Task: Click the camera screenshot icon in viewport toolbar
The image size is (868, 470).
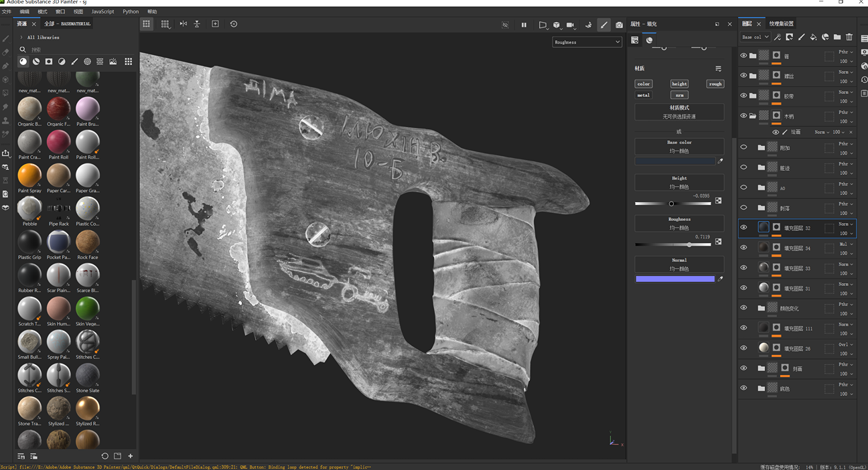Action: click(619, 25)
